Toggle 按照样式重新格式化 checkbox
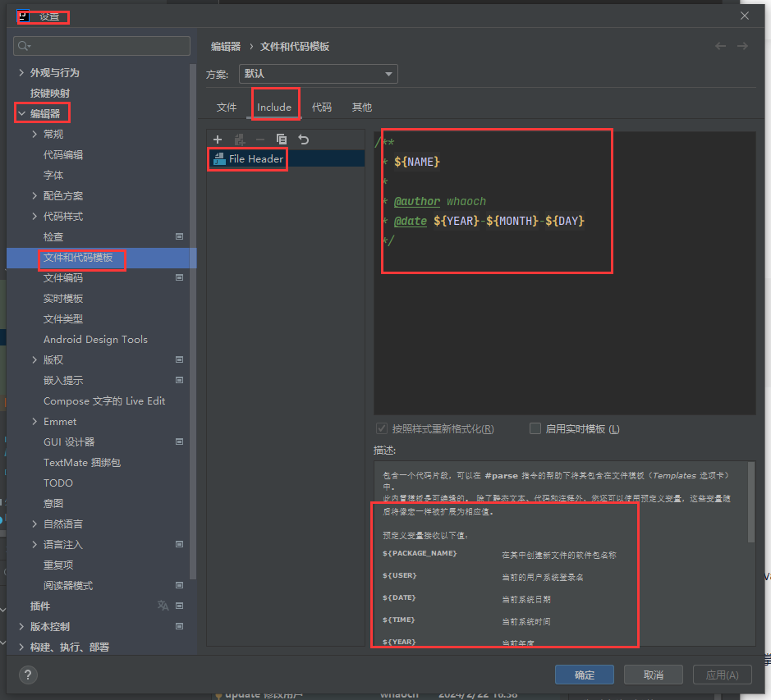Image resolution: width=771 pixels, height=700 pixels. point(382,428)
